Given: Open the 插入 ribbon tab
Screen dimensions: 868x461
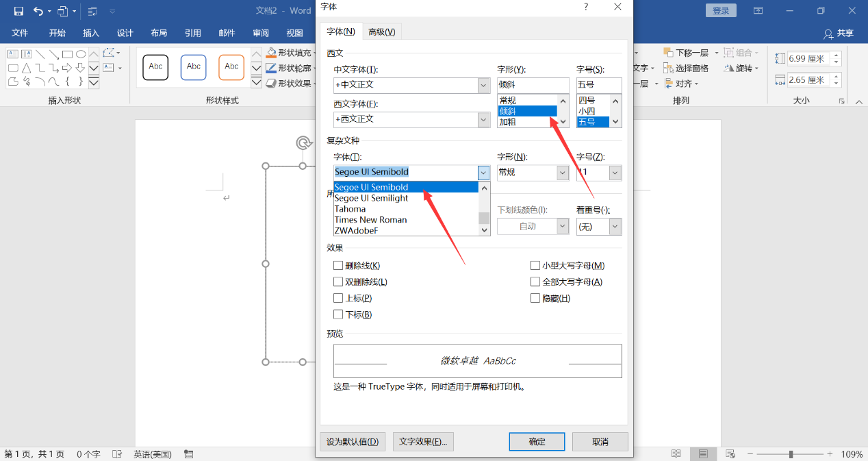Looking at the screenshot, I should (x=91, y=33).
